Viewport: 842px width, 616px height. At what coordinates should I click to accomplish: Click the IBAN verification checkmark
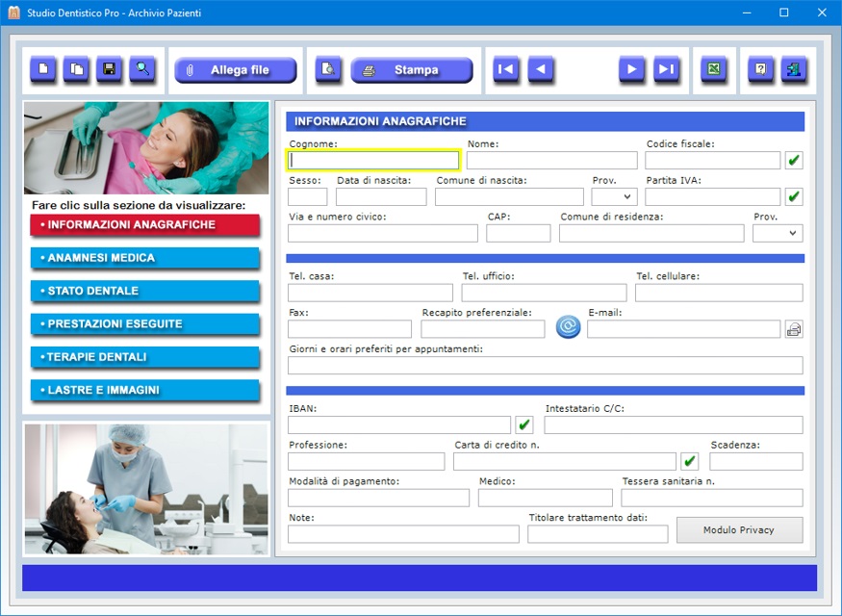click(524, 424)
